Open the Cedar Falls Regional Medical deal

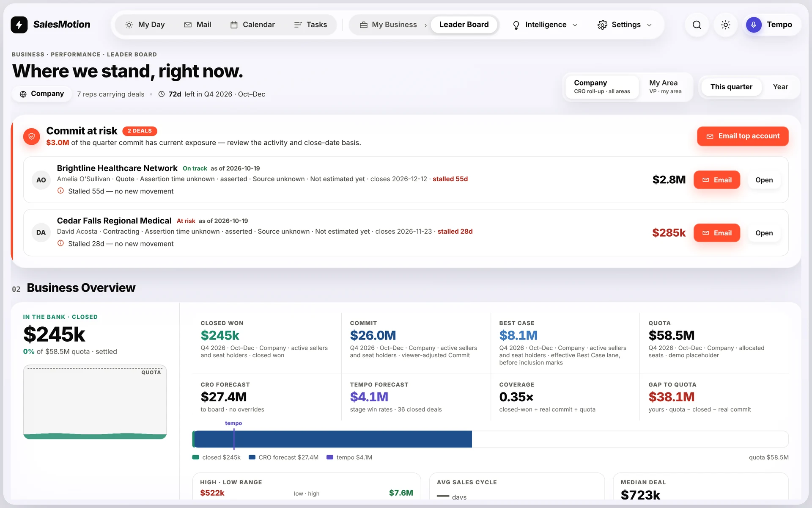tap(764, 233)
